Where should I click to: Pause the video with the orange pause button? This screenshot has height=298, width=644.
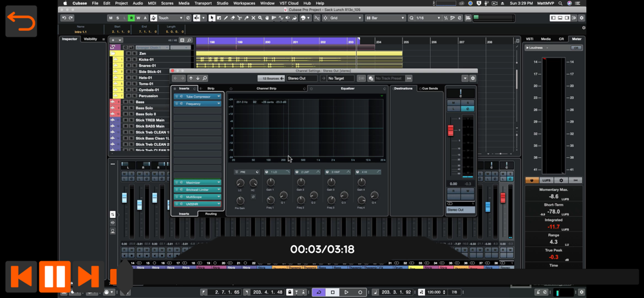pyautogui.click(x=55, y=276)
